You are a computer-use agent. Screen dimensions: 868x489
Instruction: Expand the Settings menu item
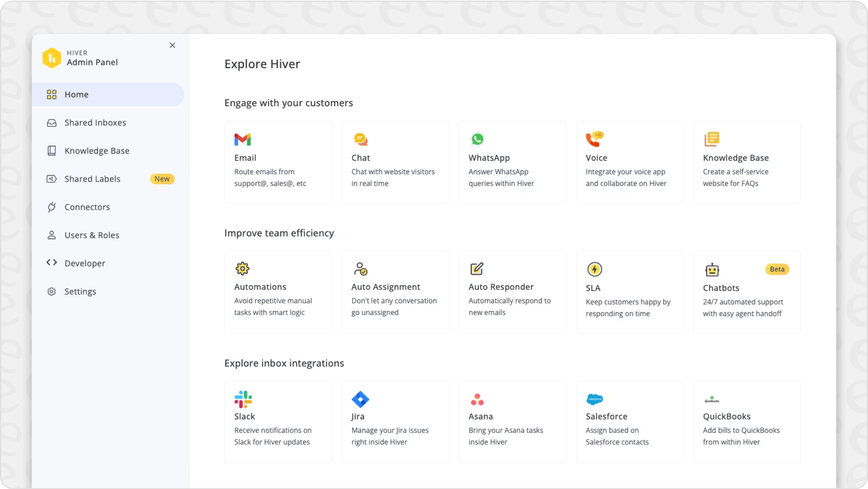[x=80, y=291]
